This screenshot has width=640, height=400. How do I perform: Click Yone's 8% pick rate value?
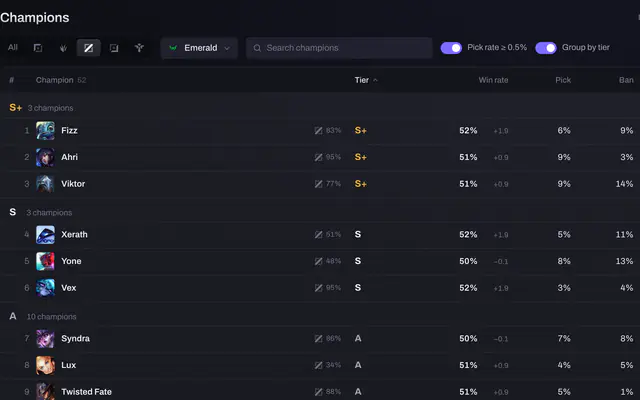(564, 261)
